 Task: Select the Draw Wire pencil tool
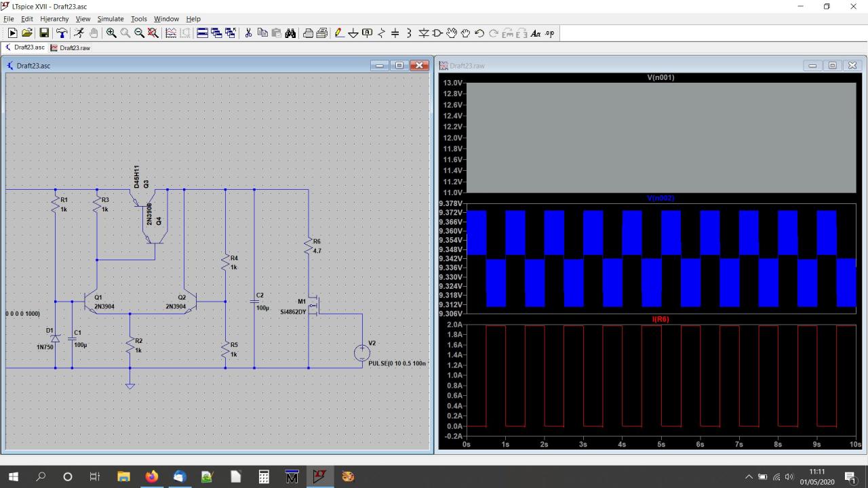click(339, 33)
